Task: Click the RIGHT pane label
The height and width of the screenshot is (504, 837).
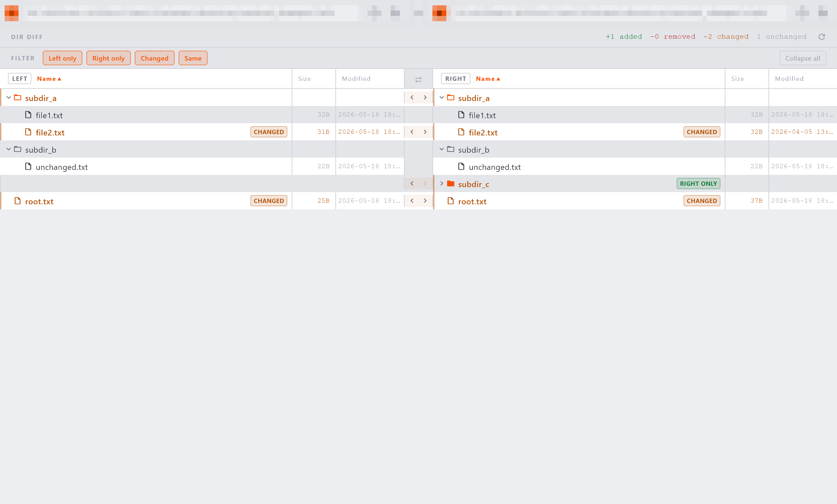Action: 456,78
